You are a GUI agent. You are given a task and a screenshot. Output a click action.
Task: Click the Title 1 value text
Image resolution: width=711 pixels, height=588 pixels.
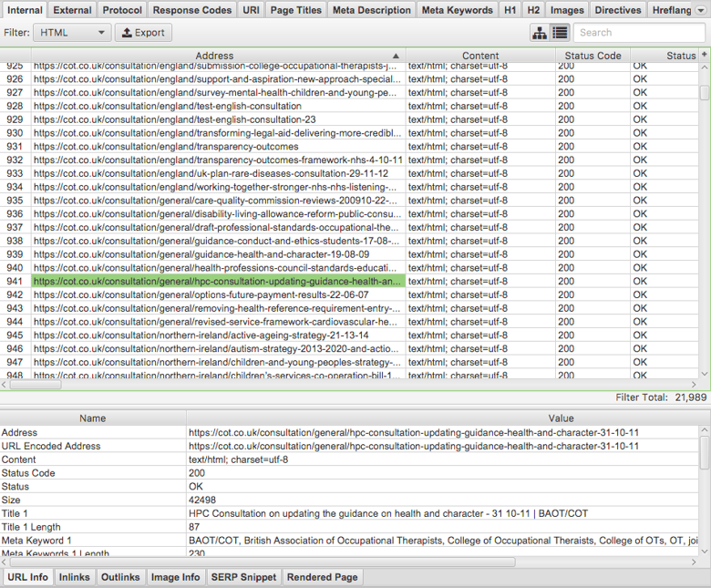(x=388, y=513)
